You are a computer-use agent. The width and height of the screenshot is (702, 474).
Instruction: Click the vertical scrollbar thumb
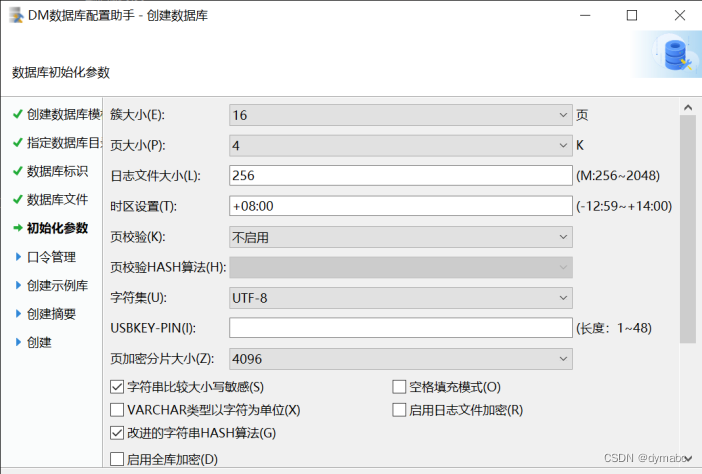click(688, 229)
